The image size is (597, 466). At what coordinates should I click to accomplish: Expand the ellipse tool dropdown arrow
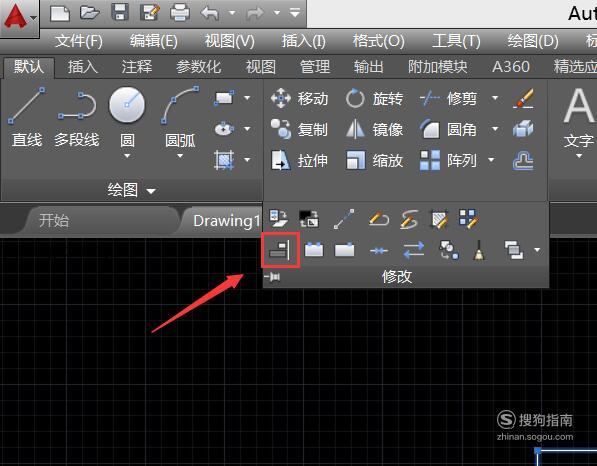pos(247,129)
